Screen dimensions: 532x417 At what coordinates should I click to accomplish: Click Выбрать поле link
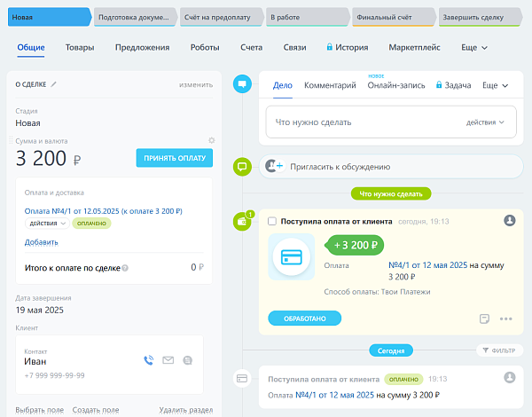pyautogui.click(x=39, y=410)
